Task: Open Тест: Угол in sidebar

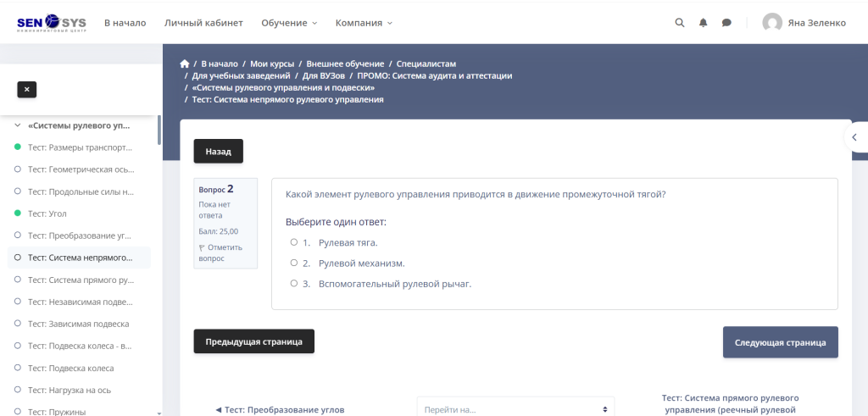Action: point(47,214)
